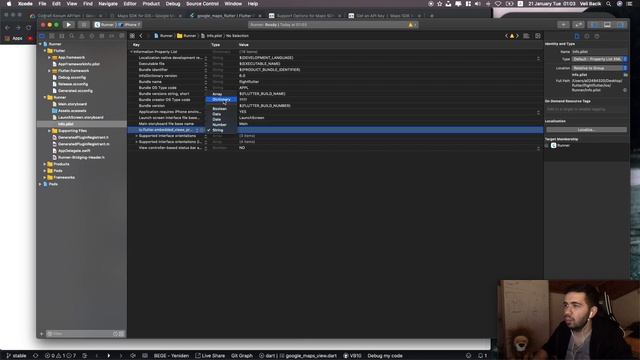Choose Dictionary in the type popup
Screen dimensions: 640x360
click(x=221, y=99)
